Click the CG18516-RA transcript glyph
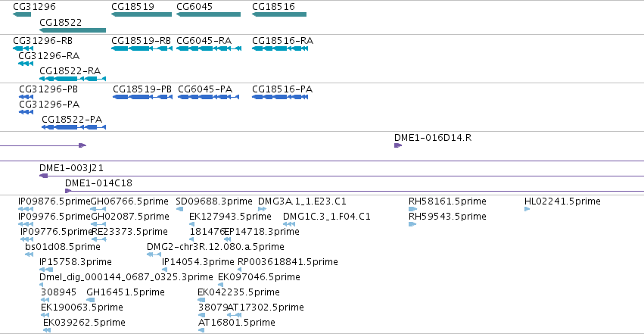The height and width of the screenshot is (334, 644). [280, 48]
